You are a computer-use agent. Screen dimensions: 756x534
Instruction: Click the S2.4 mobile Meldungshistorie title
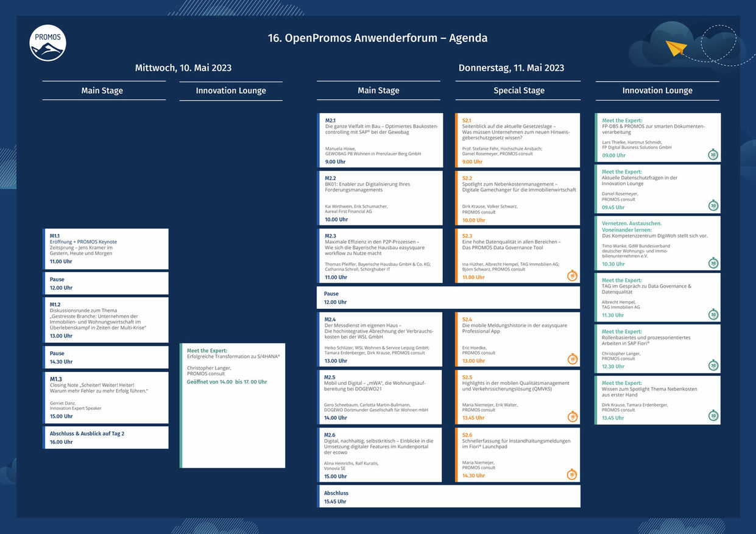(515, 328)
